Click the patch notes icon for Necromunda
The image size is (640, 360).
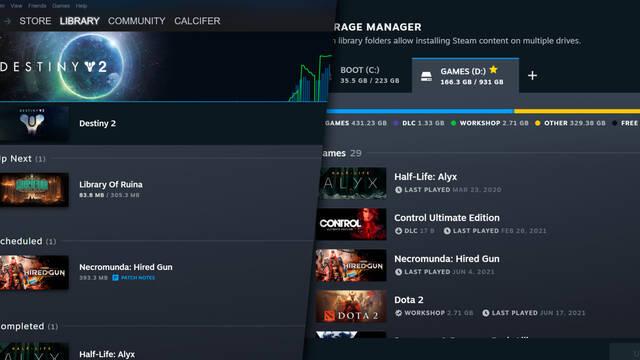tap(116, 278)
